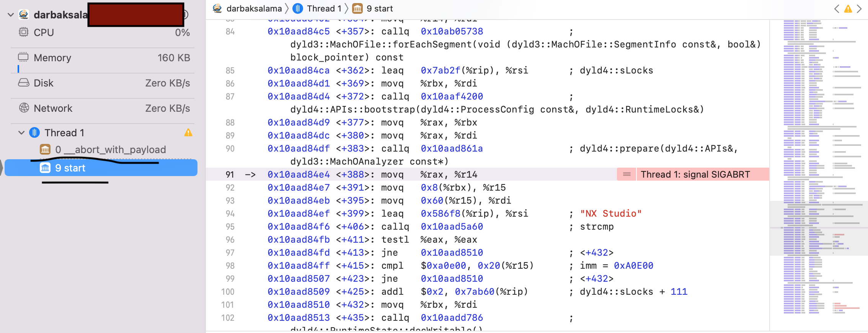Go to next issue with right chevron
The height and width of the screenshot is (333, 868).
(860, 9)
